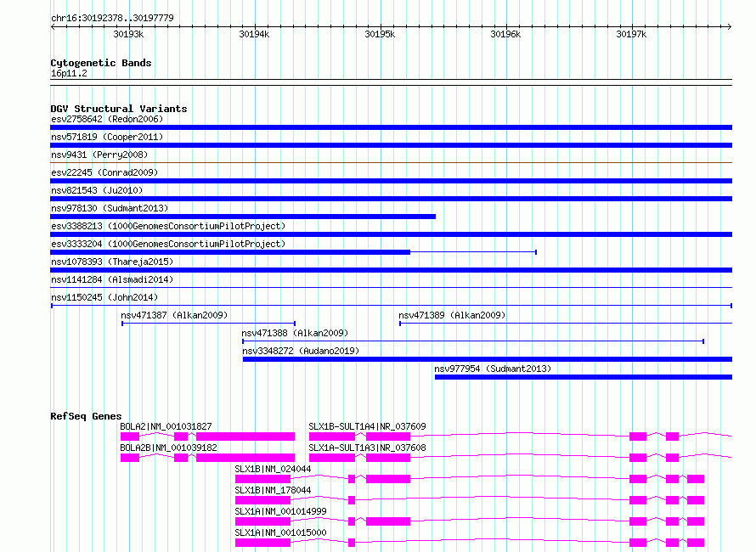Open variant esv22245 (Conrad2009) label
The width and height of the screenshot is (756, 552).
pyautogui.click(x=104, y=172)
